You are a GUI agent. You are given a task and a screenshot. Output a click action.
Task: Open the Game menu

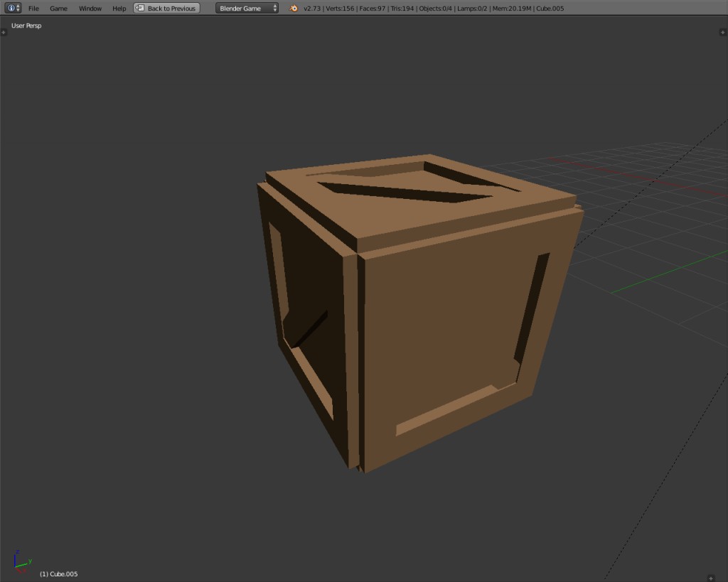point(58,9)
